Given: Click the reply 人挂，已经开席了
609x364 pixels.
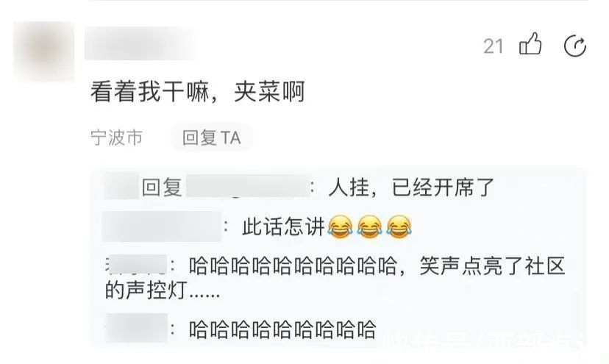Looking at the screenshot, I should (x=411, y=188).
